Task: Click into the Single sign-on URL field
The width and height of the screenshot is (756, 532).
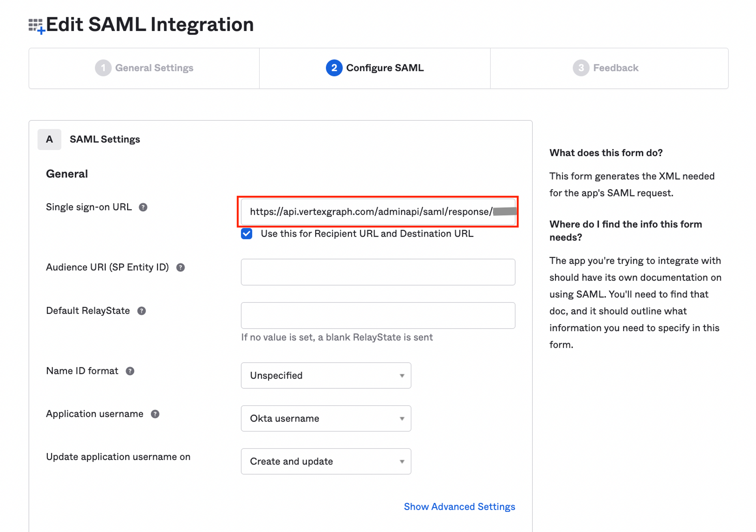Action: 378,212
